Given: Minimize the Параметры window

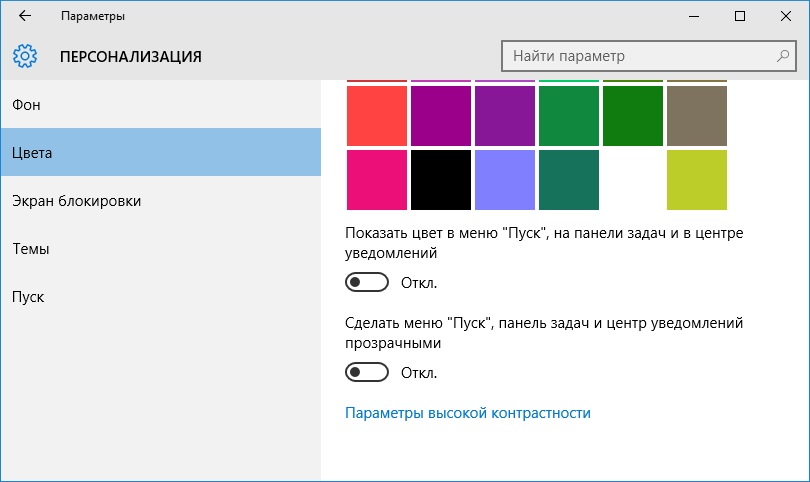Looking at the screenshot, I should 694,16.
